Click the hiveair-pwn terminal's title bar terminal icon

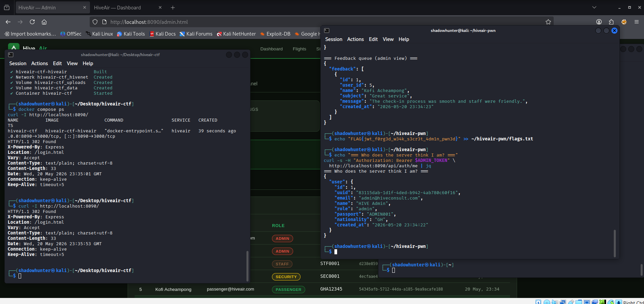[327, 31]
